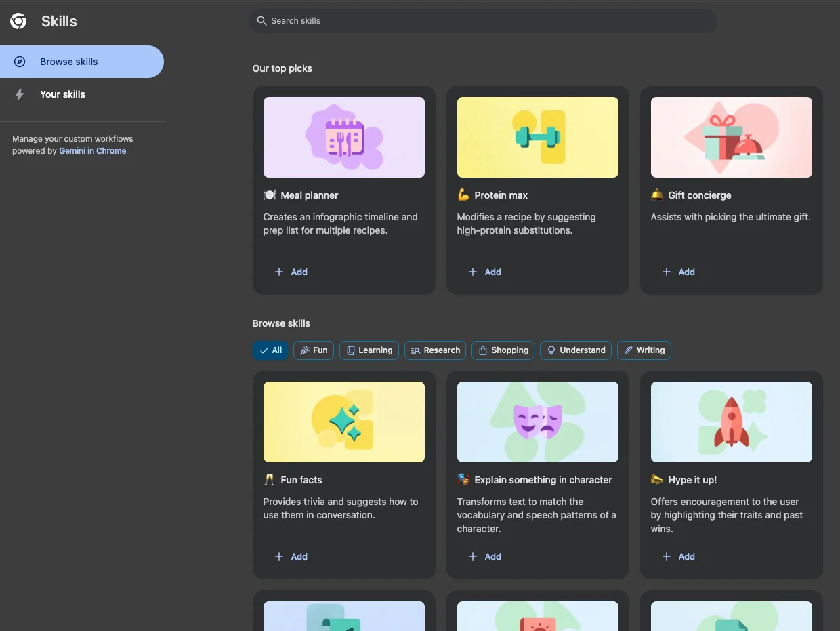Viewport: 840px width, 631px height.
Task: Add the Protein max skill
Action: 485,272
